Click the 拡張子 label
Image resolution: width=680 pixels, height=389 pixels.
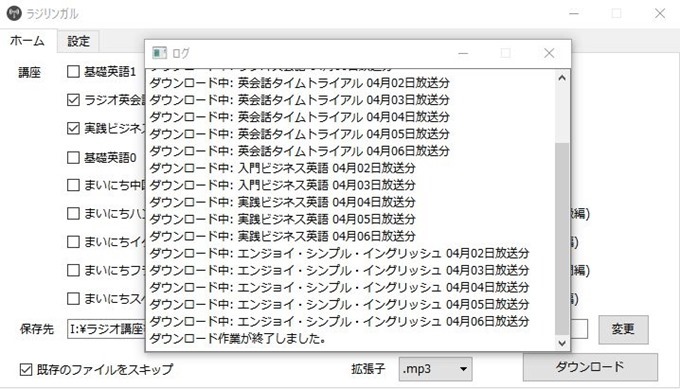[368, 369]
